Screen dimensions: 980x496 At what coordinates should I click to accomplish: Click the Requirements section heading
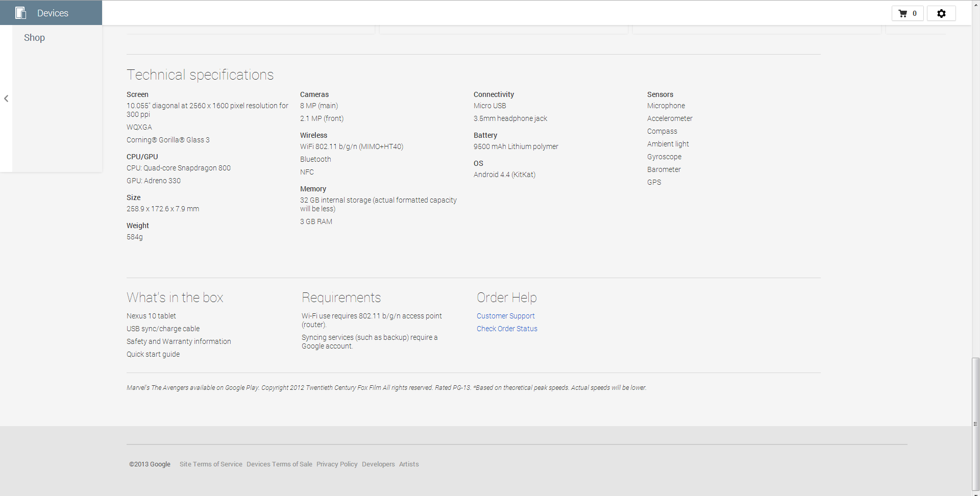(341, 297)
